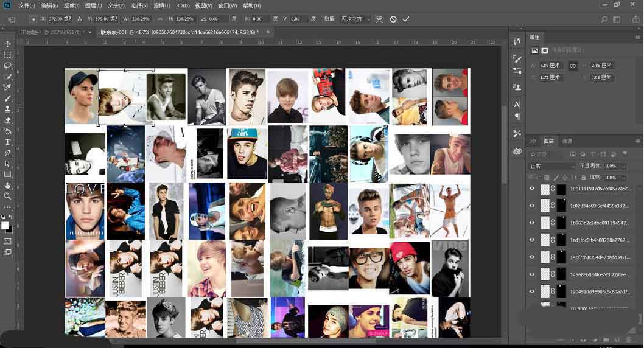This screenshot has height=348, width=644.
Task: Select the Zoom magnifier tool
Action: pos(7,197)
